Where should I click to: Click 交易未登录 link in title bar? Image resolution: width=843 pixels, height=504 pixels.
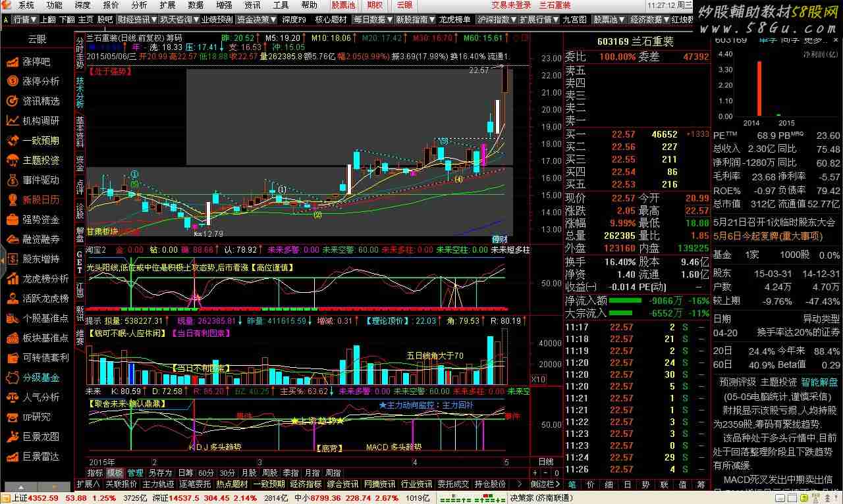pyautogui.click(x=511, y=5)
